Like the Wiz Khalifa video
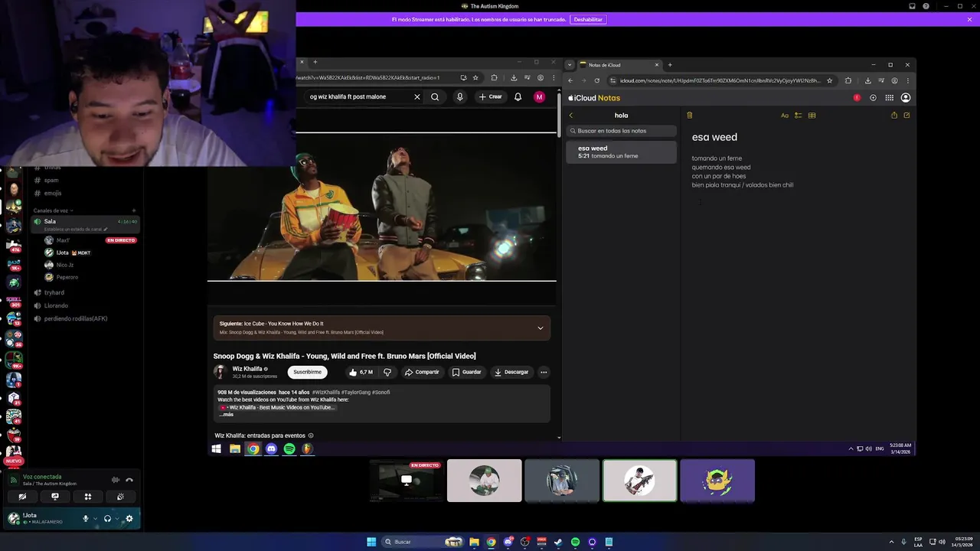This screenshot has width=980, height=551. click(361, 372)
